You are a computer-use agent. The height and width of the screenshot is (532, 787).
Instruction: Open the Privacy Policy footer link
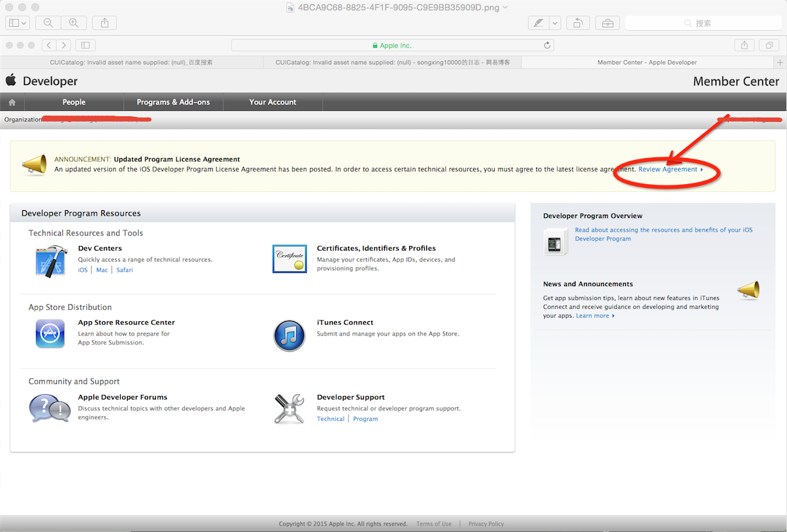pyautogui.click(x=486, y=524)
